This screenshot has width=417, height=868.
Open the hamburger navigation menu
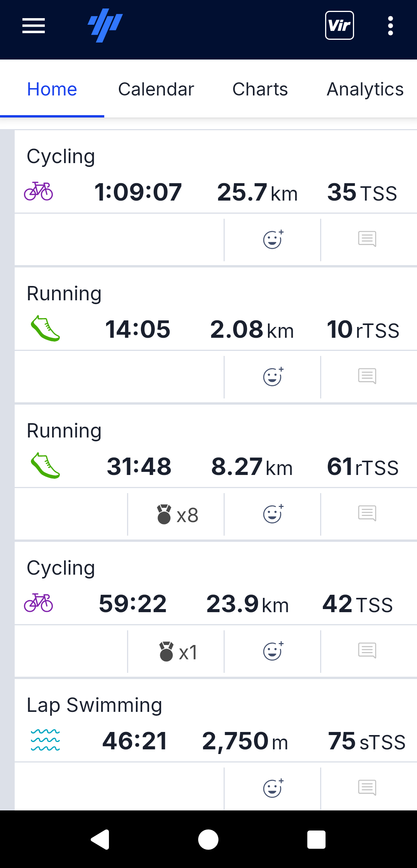click(x=34, y=26)
